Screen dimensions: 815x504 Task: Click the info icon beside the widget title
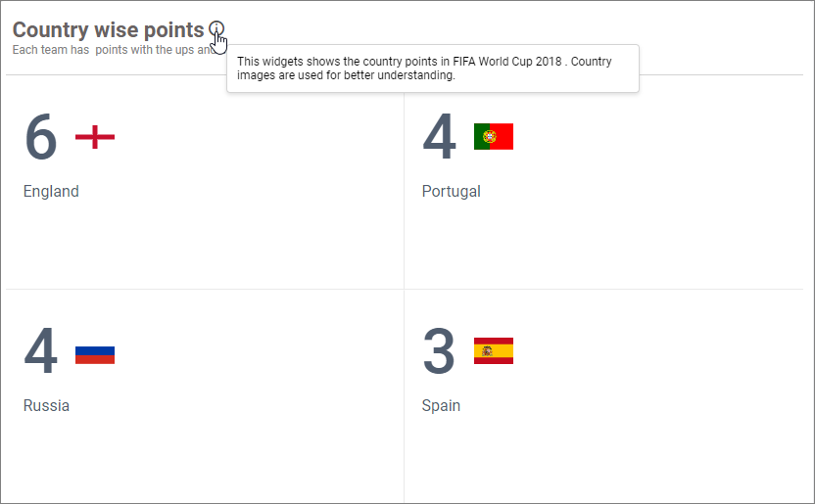216,29
